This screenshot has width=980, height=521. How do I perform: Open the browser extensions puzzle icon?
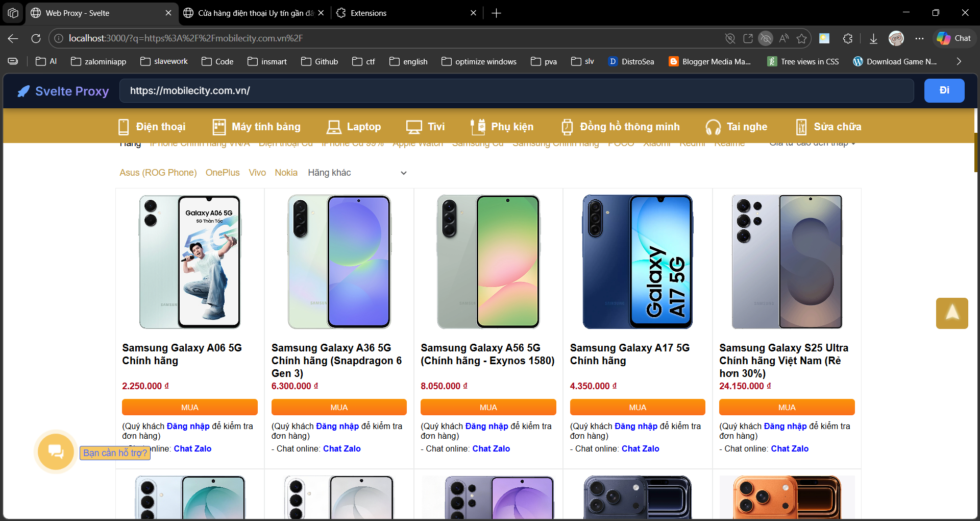[848, 38]
